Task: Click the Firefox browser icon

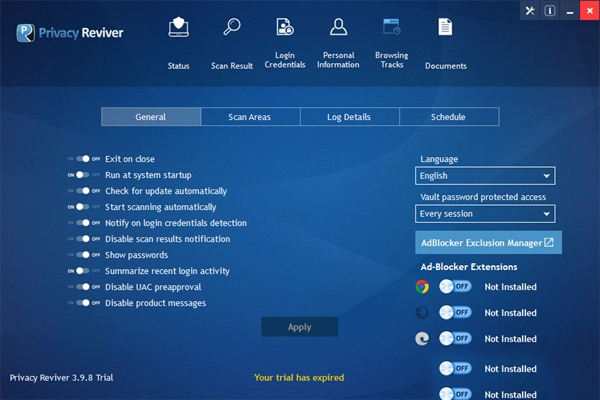Action: click(x=422, y=313)
